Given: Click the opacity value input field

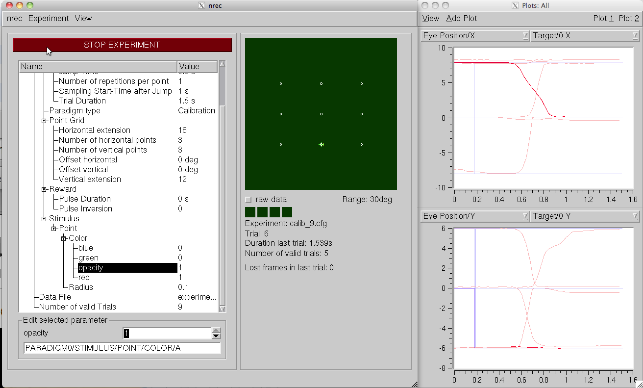Looking at the screenshot, I should 167,333.
